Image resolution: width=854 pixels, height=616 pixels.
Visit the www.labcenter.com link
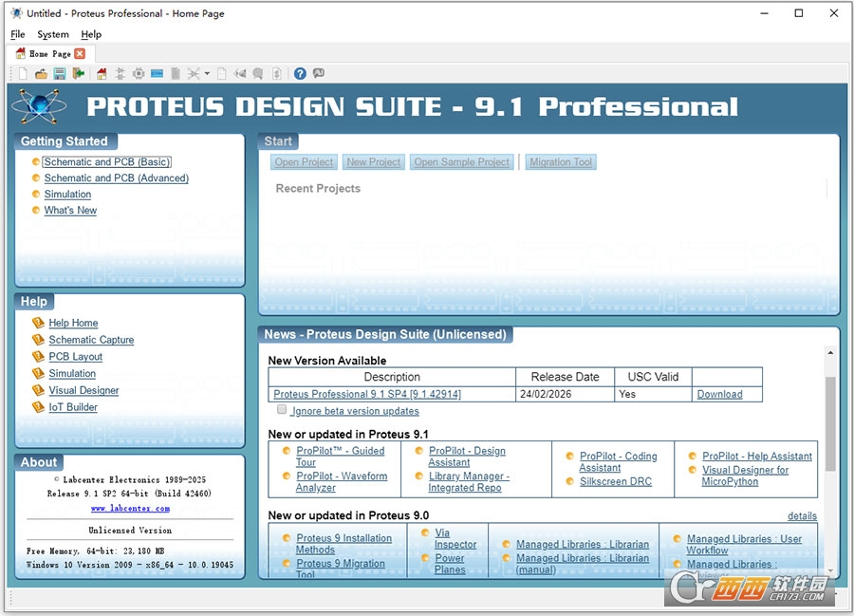[x=130, y=508]
